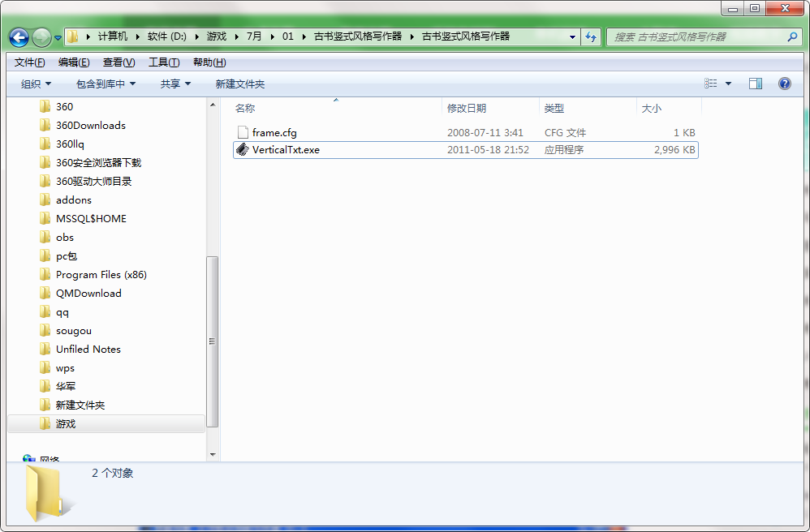
Task: Change the view with the view icon
Action: [711, 83]
